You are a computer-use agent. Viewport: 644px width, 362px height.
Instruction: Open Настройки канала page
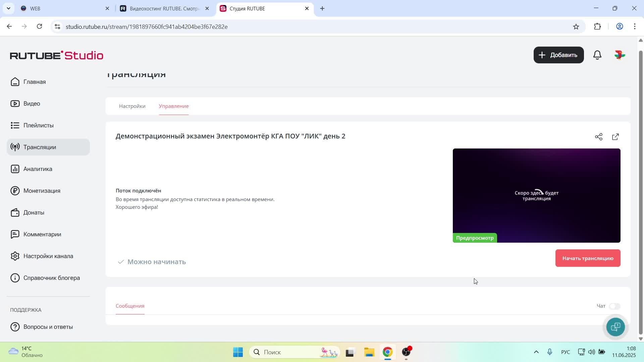[48, 256]
